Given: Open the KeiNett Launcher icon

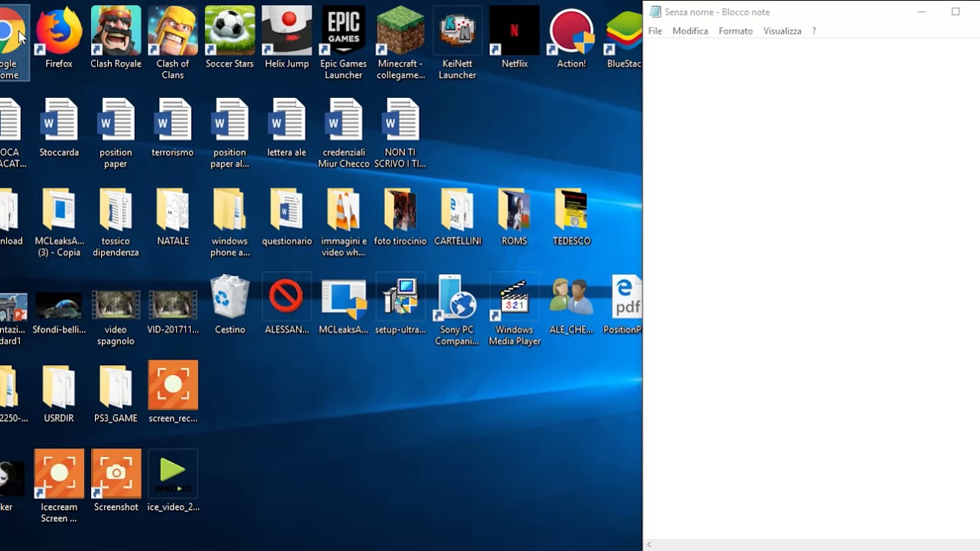Looking at the screenshot, I should 457,42.
